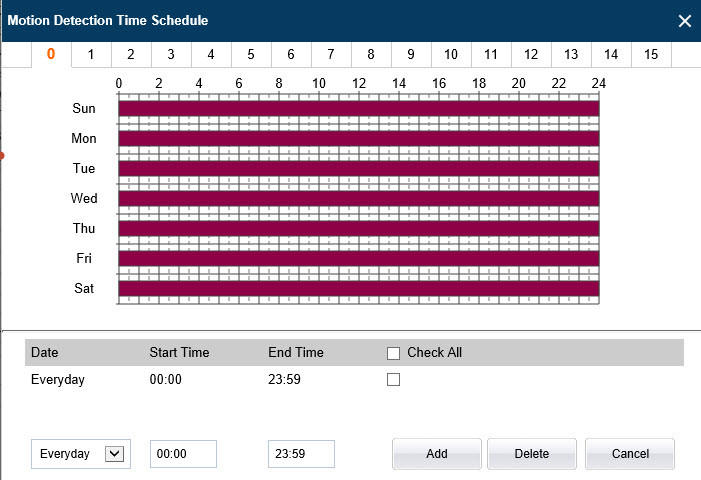Go to channel tab 12
The image size is (701, 480).
531,54
